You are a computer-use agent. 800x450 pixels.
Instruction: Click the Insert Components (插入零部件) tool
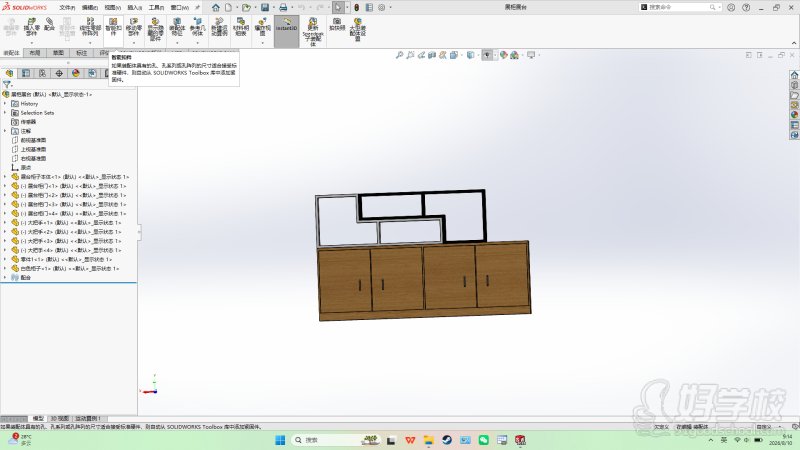[x=32, y=27]
